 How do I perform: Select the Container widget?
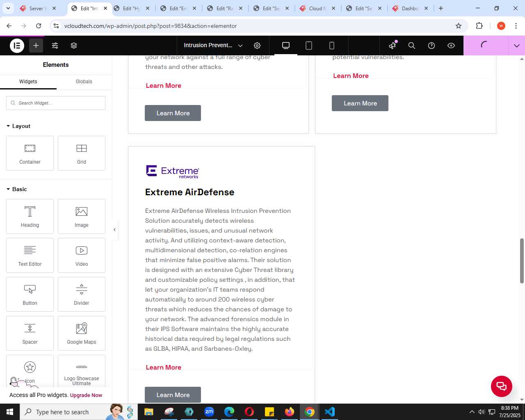(30, 153)
